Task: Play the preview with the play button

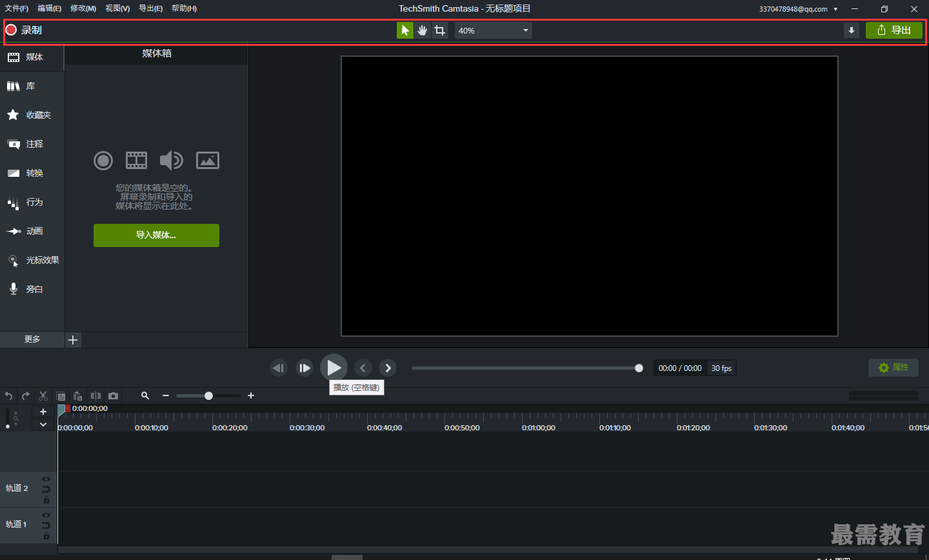Action: (x=334, y=368)
